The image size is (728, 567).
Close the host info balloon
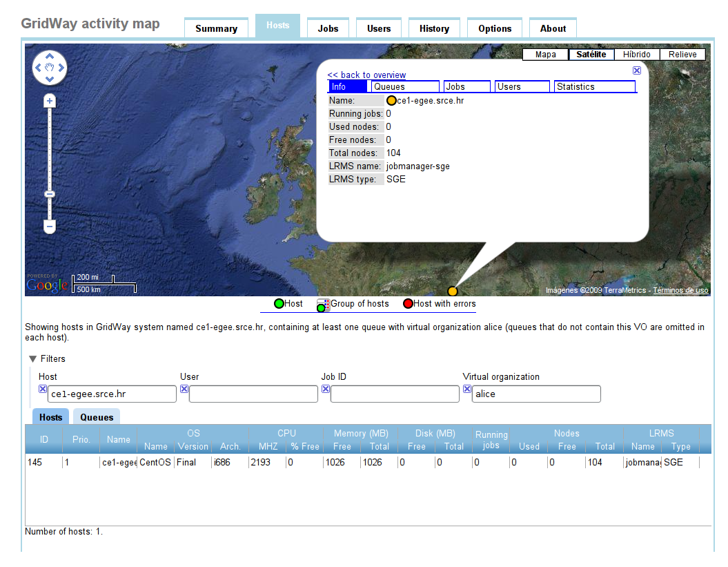[x=637, y=70]
